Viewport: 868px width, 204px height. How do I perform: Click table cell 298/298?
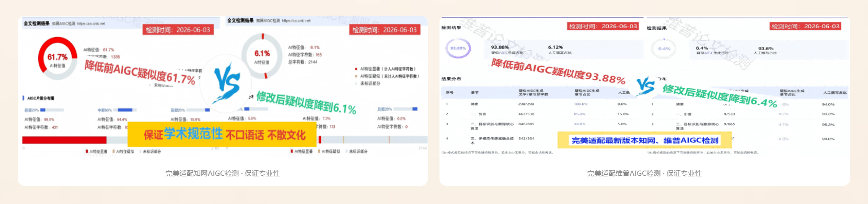click(526, 104)
